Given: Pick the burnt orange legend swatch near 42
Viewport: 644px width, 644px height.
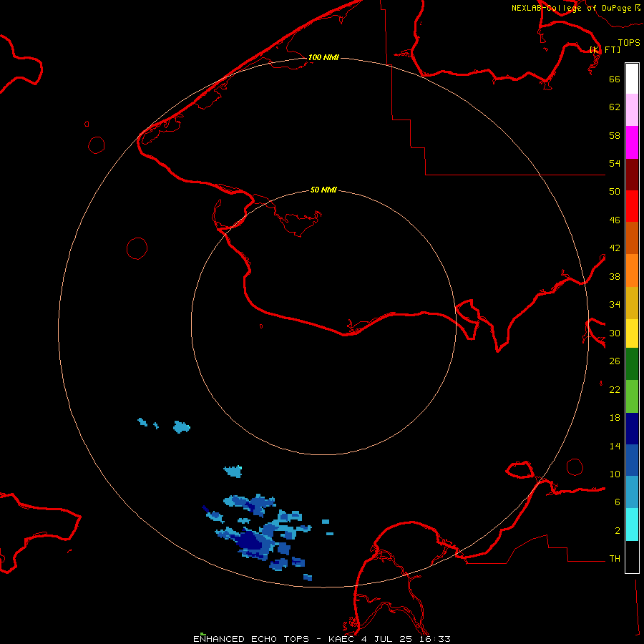Looking at the screenshot, I should (x=632, y=238).
